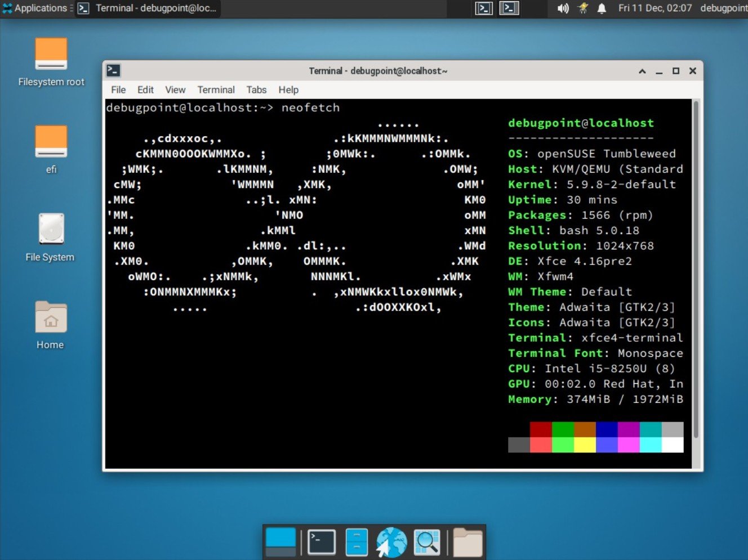Screen dimensions: 748x560
Task: Click the Show Desktop icon in the dock
Action: coord(280,541)
